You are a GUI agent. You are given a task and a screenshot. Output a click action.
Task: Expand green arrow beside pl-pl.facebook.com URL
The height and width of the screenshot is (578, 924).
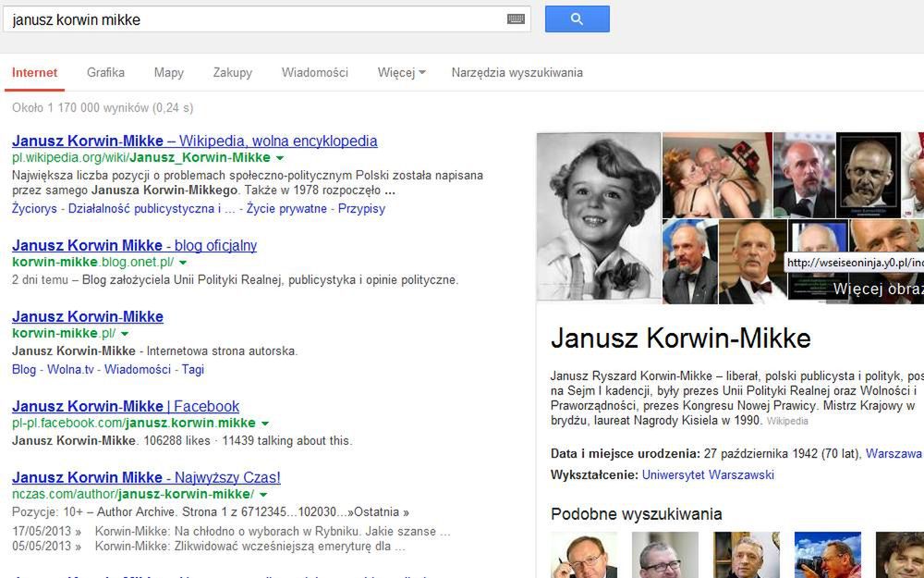pyautogui.click(x=265, y=424)
